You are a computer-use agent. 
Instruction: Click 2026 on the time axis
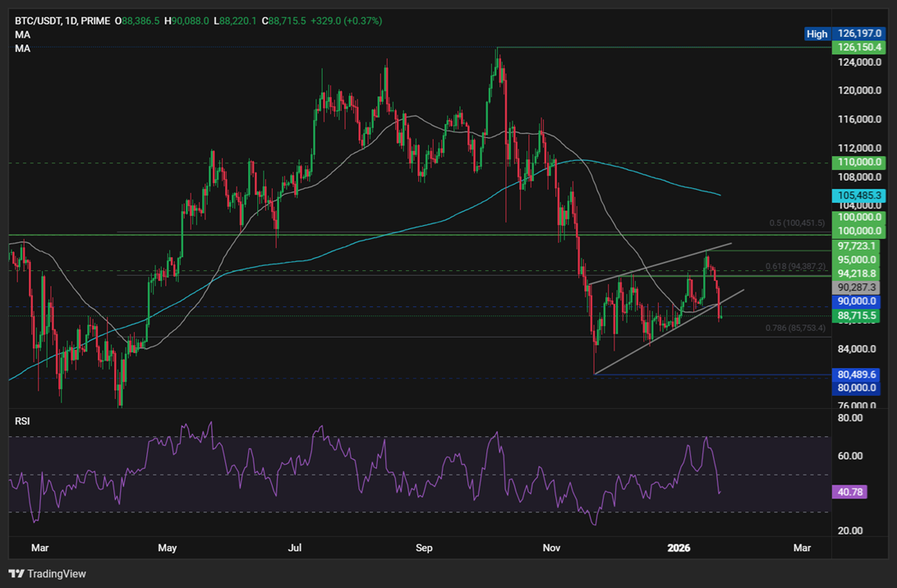click(678, 548)
